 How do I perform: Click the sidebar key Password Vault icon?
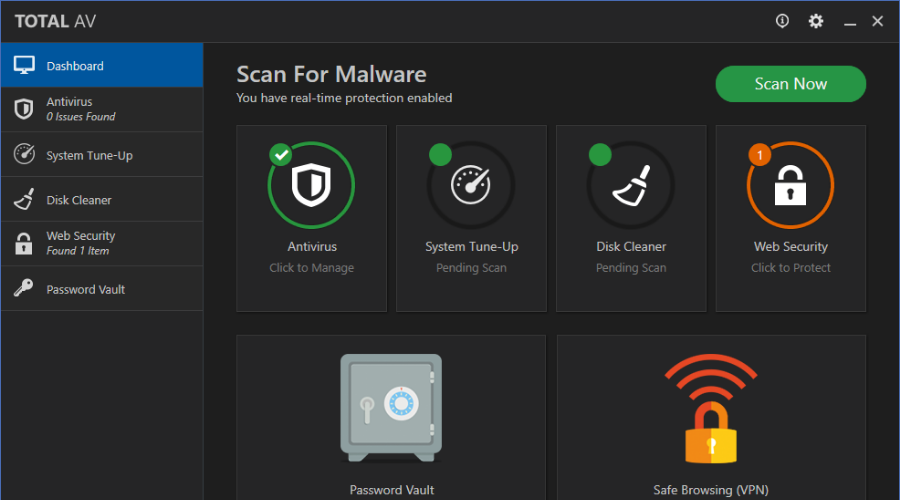24,287
